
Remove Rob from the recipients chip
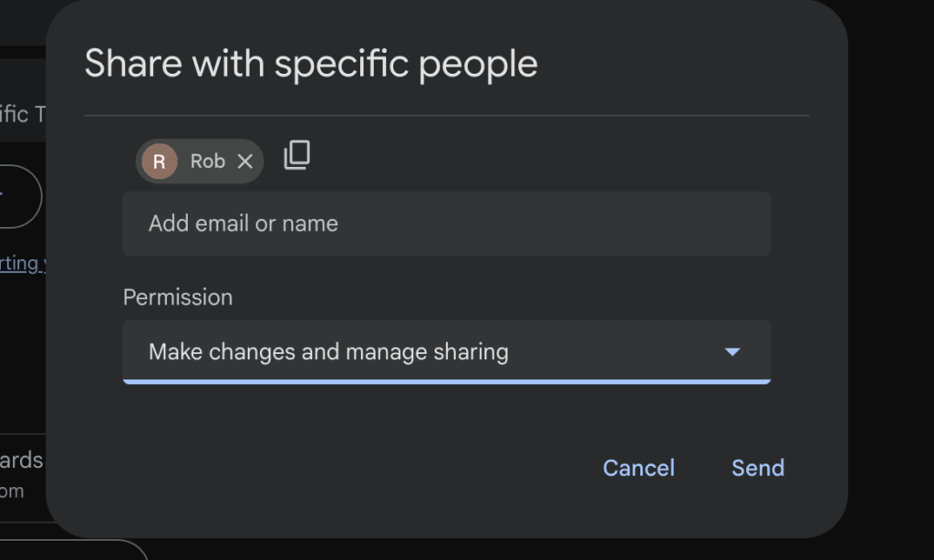point(244,161)
